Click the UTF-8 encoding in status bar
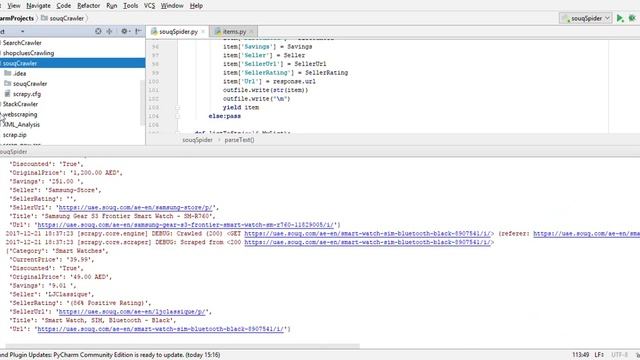Viewport: 640px width, 360px height. pos(619,355)
